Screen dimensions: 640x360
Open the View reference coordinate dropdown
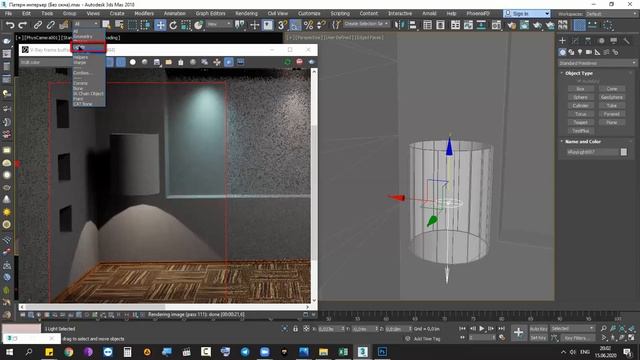219,24
